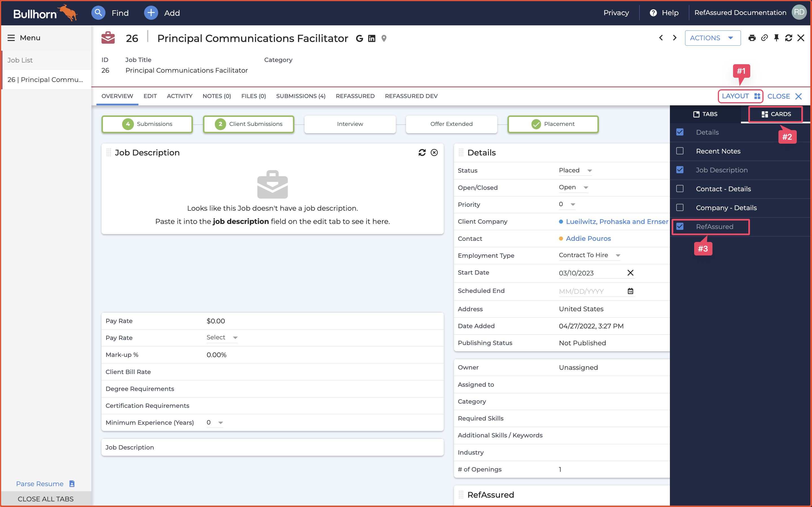Remove the Job Description card

tap(434, 153)
